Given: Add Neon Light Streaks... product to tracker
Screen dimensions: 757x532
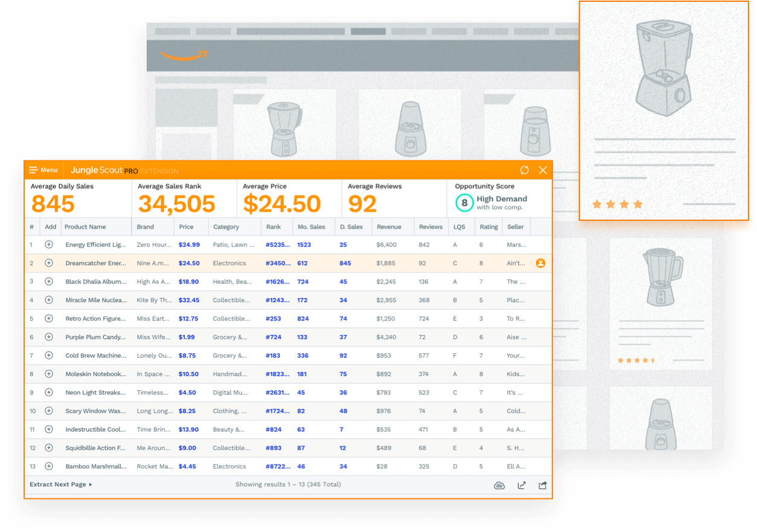Looking at the screenshot, I should 49,393.
